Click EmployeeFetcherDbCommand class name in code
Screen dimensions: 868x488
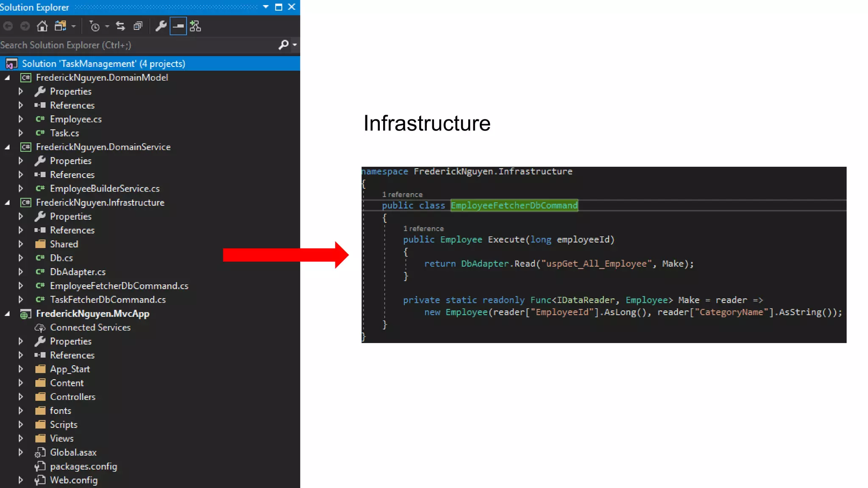point(514,205)
